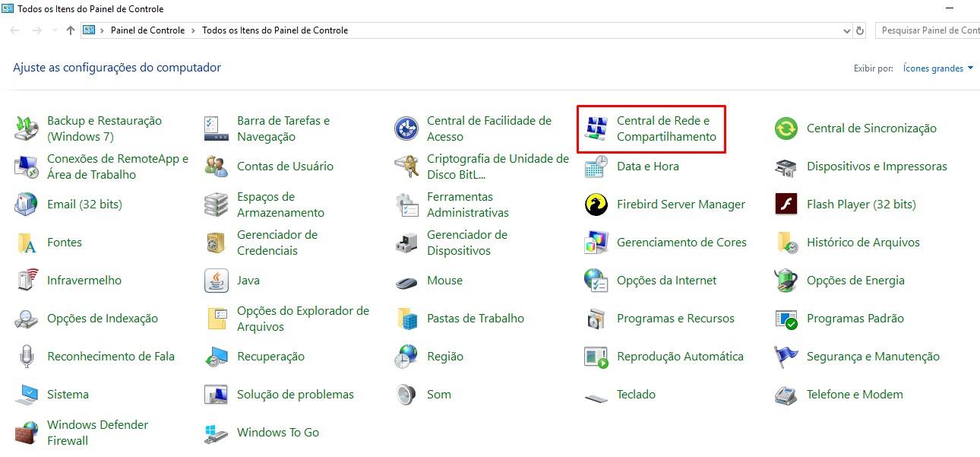980x457 pixels.
Task: Click the Pastas de Trabalho icon
Action: point(406,319)
